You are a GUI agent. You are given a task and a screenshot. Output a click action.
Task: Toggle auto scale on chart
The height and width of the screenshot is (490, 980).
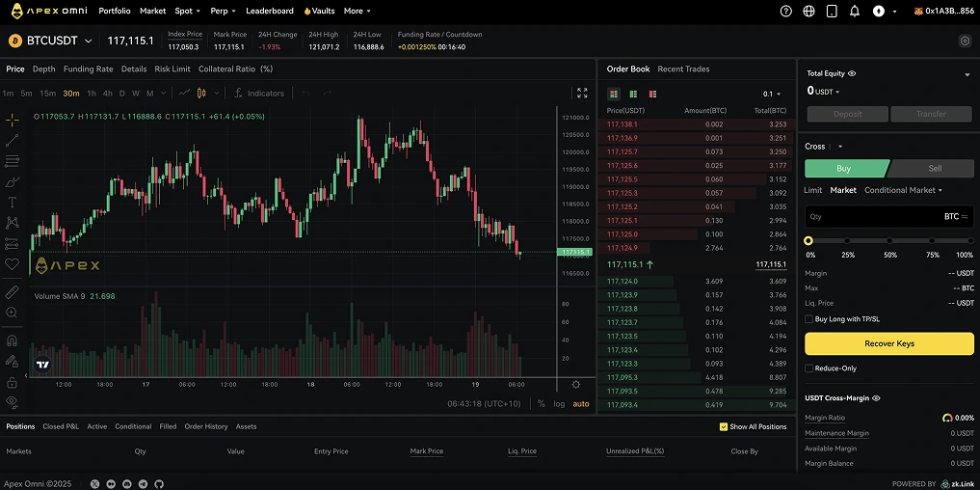tap(581, 403)
